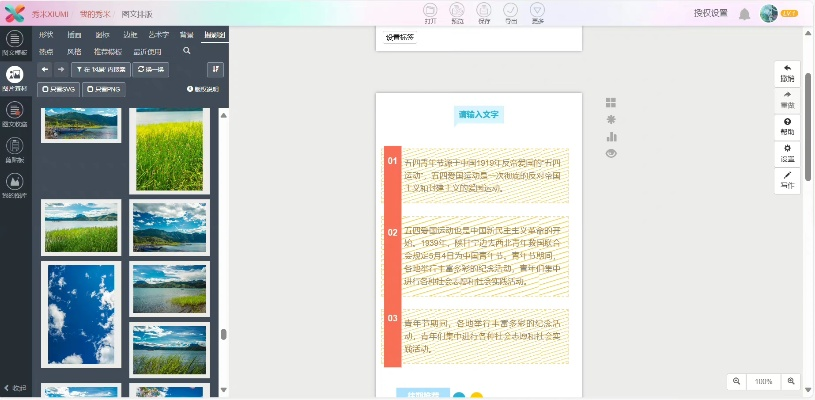Screen dimensions: 815x400
Task: Click the notification bell icon
Action: point(744,14)
